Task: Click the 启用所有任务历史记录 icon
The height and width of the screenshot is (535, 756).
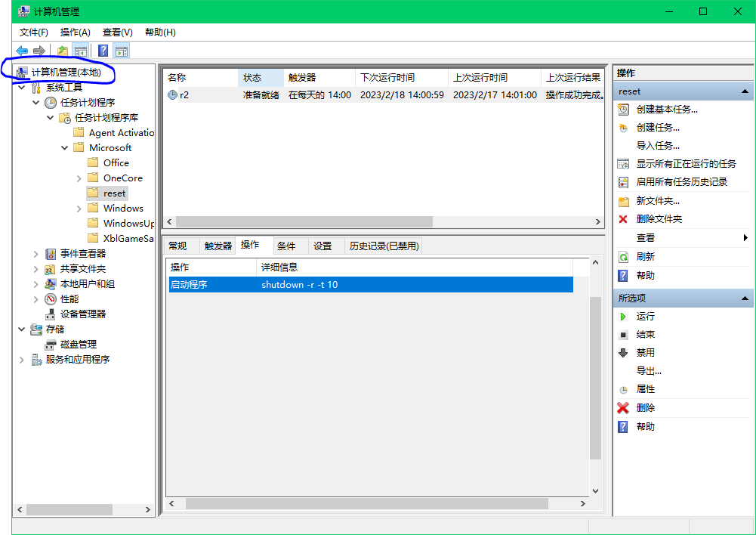Action: [623, 182]
